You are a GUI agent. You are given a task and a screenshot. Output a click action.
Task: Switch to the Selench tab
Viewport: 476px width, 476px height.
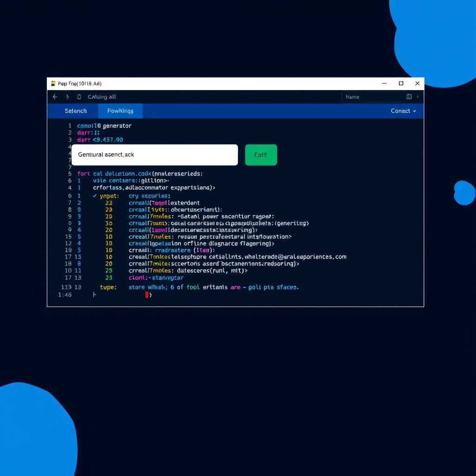point(75,111)
